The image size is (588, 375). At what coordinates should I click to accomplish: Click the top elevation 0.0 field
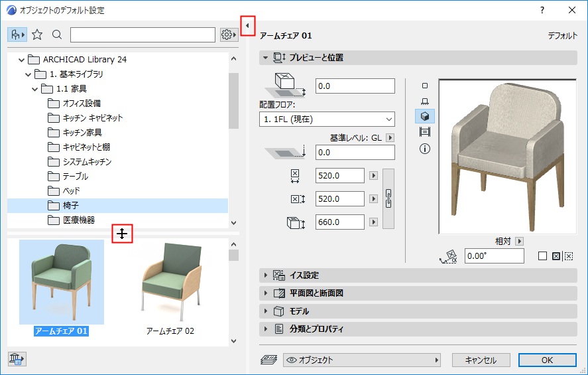click(355, 86)
